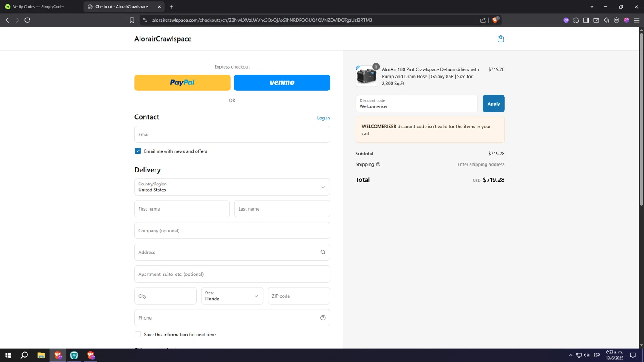View site information icon beside the URL
Screen dimensions: 644x362
point(145,20)
